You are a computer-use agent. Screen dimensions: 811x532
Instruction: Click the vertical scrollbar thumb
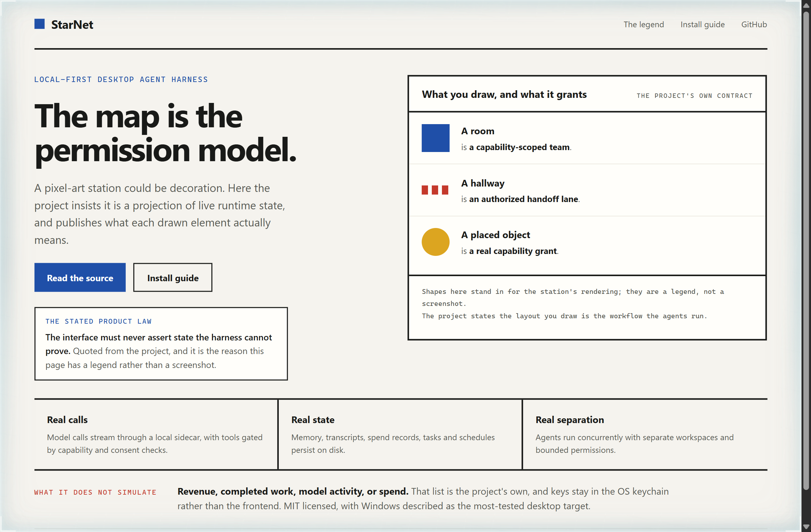coord(806,250)
